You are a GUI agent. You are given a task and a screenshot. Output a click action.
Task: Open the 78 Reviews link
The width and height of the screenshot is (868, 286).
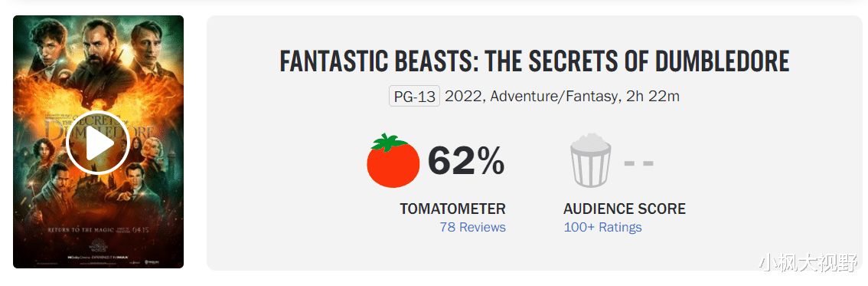(473, 227)
